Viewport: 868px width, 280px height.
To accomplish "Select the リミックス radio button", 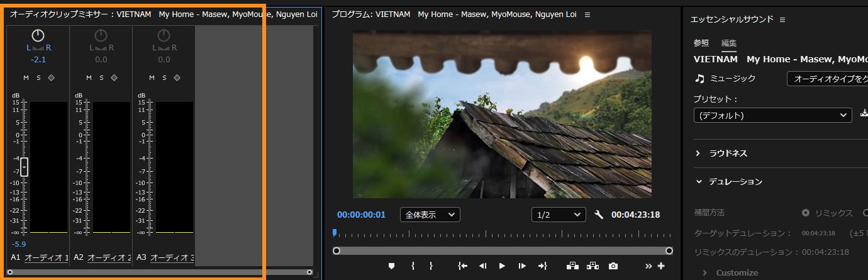I will click(x=806, y=213).
